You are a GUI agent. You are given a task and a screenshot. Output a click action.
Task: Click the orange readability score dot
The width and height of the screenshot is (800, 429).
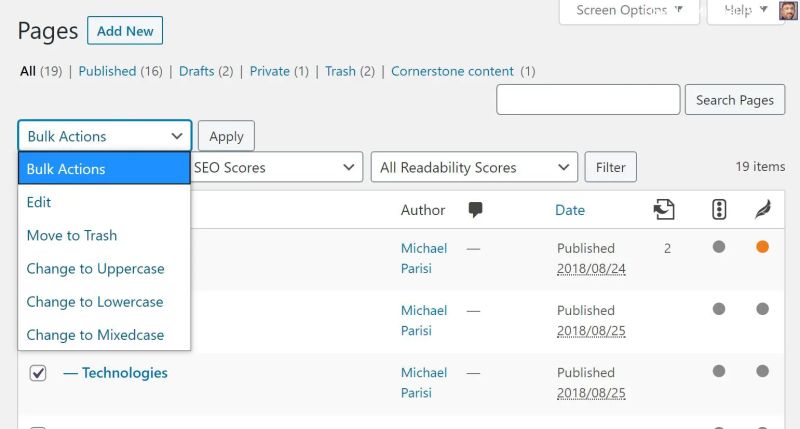(x=762, y=247)
